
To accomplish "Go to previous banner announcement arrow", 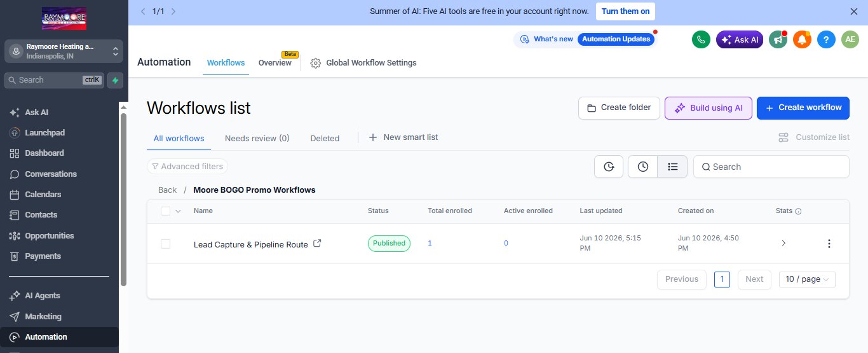I will pos(142,11).
